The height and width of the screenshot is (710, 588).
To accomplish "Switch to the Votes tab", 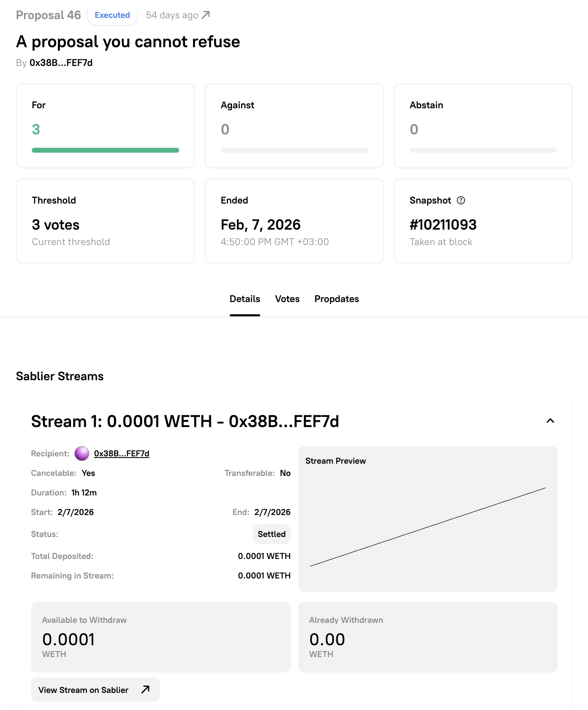I will tap(287, 299).
